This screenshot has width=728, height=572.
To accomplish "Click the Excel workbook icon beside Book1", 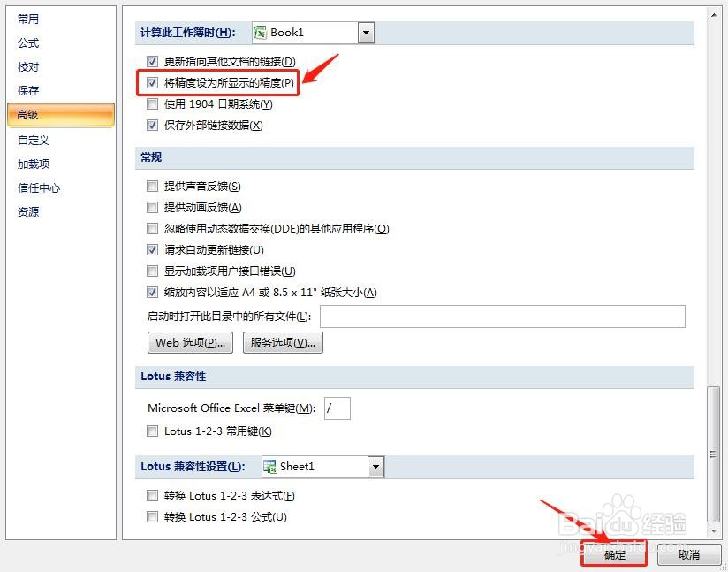I will click(x=260, y=33).
